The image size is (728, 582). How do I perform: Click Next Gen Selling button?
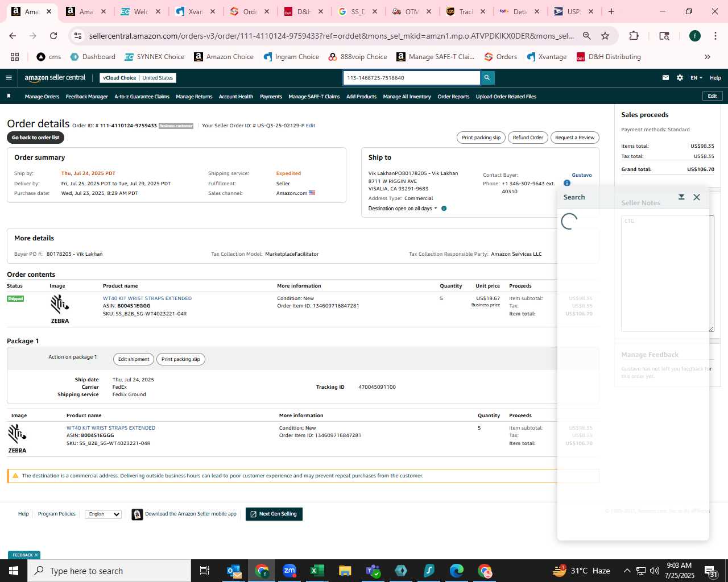tap(274, 514)
